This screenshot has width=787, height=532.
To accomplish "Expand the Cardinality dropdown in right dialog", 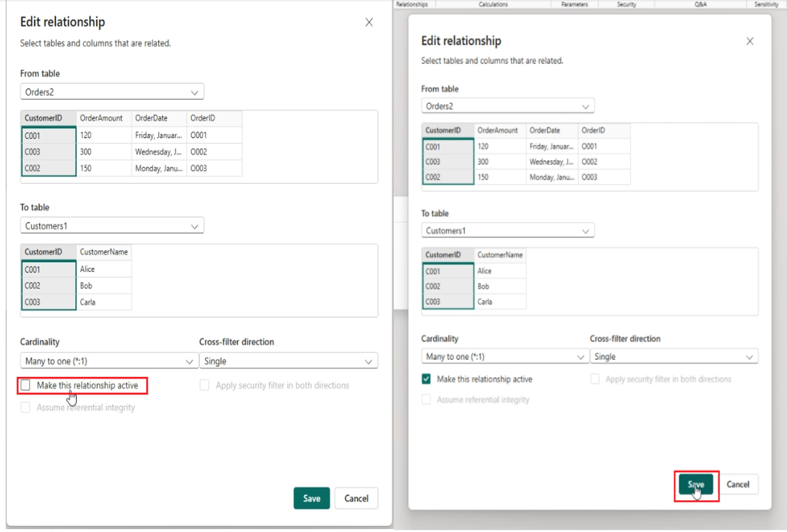I will [505, 356].
